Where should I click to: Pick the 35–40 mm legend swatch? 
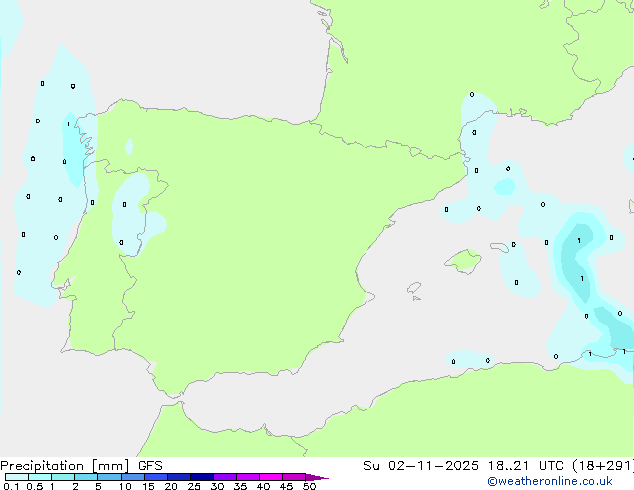248,477
